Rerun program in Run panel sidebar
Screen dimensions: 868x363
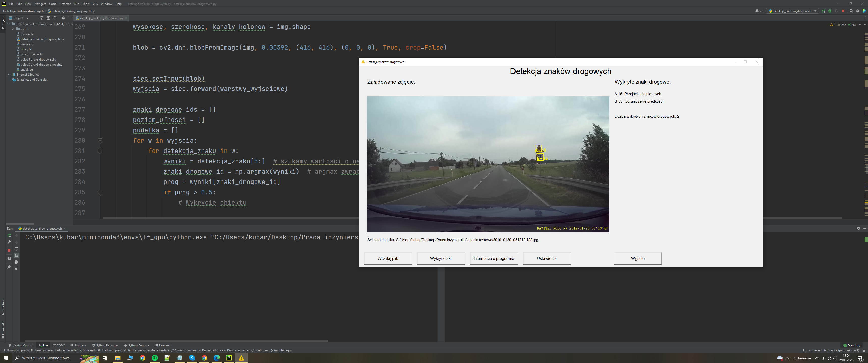click(x=9, y=236)
